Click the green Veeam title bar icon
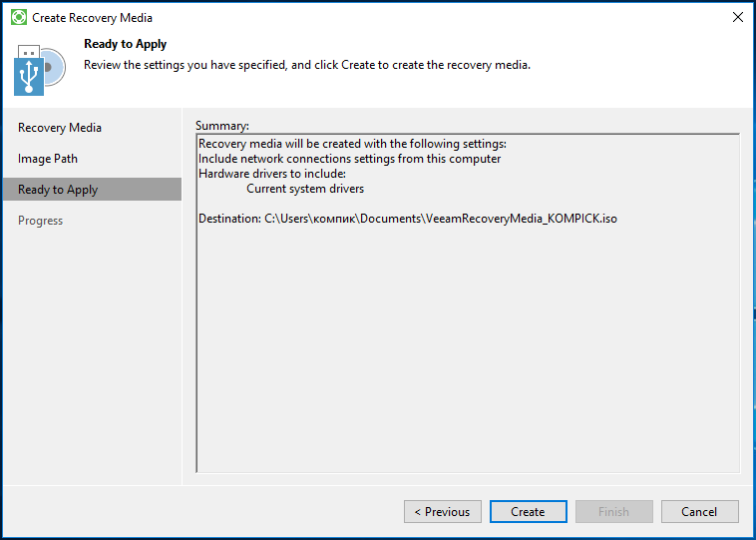 19,17
